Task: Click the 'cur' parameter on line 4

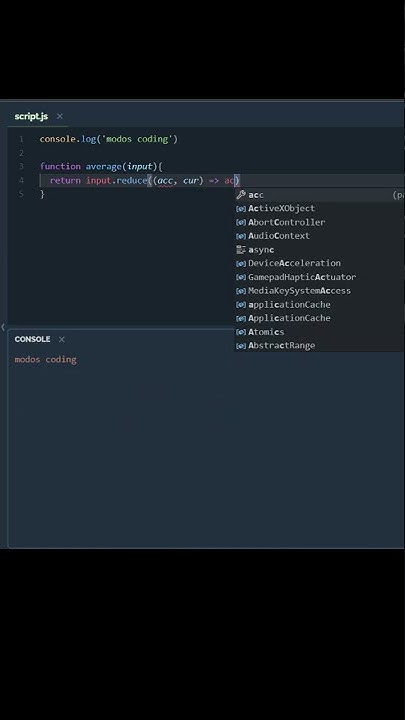Action: point(191,181)
